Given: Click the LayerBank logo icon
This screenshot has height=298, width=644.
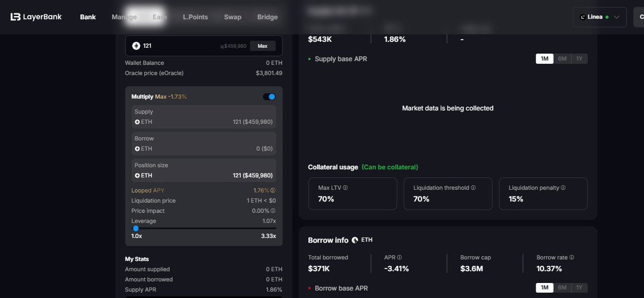Looking at the screenshot, I should coord(16,17).
